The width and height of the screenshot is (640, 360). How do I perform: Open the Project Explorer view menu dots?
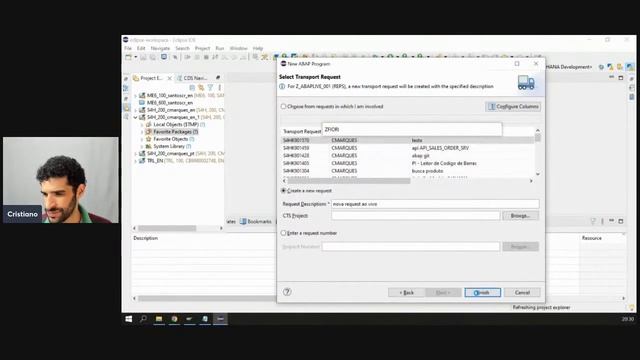pos(220,87)
